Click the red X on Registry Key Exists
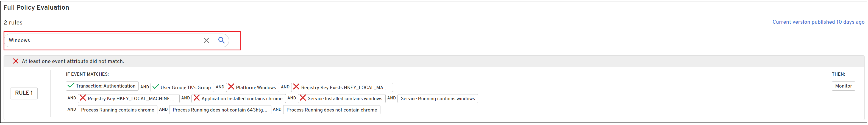 [x=296, y=87]
